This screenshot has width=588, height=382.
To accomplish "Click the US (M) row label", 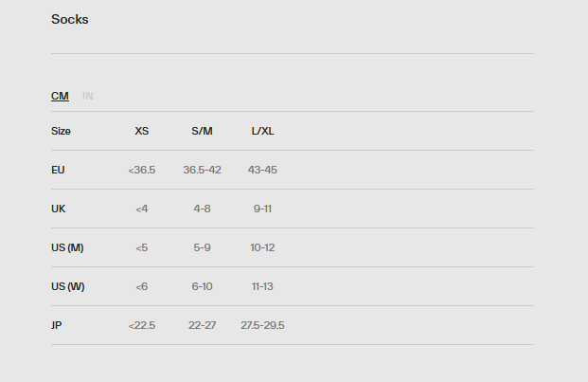I will click(x=67, y=247).
